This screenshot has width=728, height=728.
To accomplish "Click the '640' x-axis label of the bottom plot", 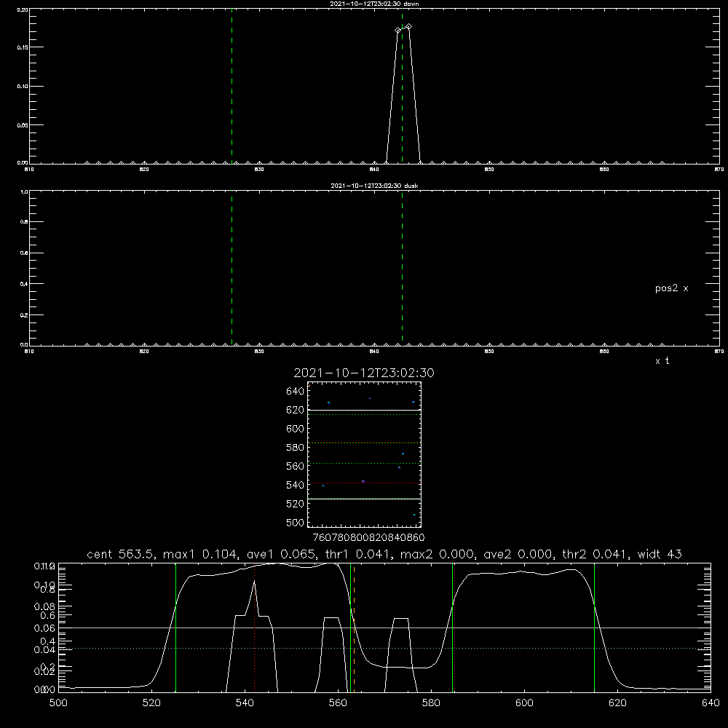I will click(711, 703).
